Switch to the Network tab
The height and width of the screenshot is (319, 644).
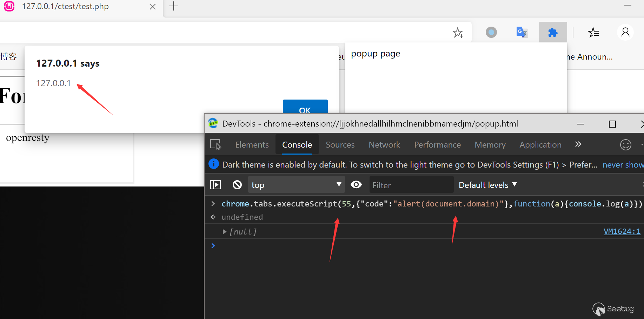pos(384,145)
